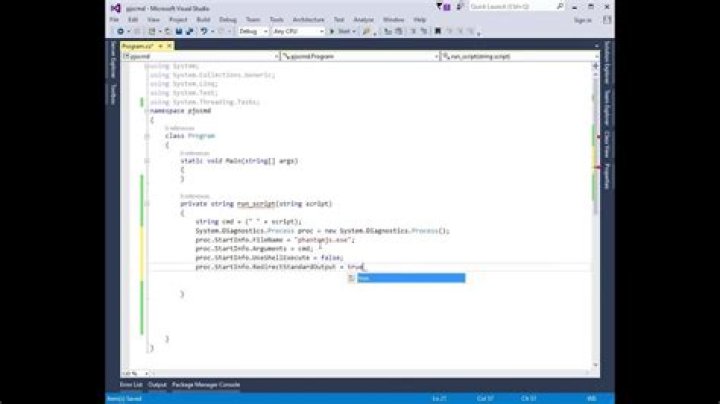Image resolution: width=720 pixels, height=404 pixels.
Task: Save the current file with Save icon
Action: (179, 31)
